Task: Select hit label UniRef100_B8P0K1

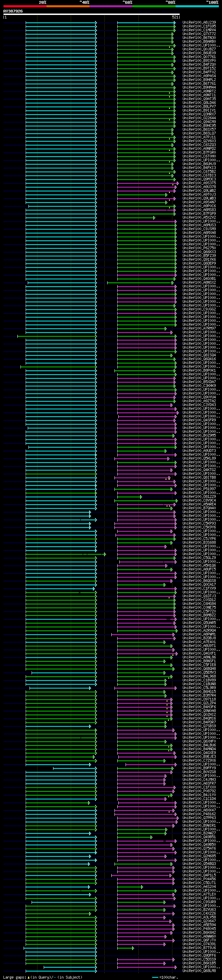Action: coord(199,370)
